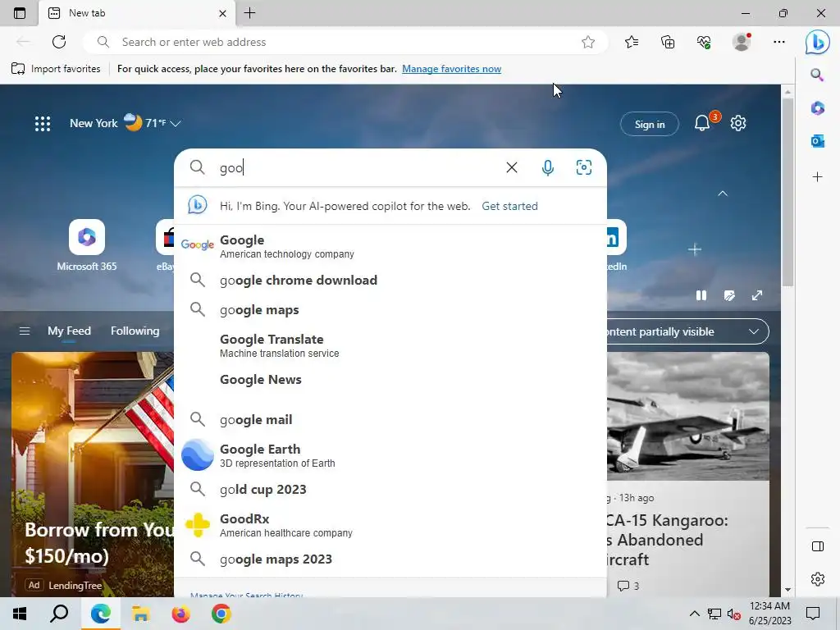The height and width of the screenshot is (630, 840).
Task: Open Manage favorites now link
Action: click(x=452, y=69)
